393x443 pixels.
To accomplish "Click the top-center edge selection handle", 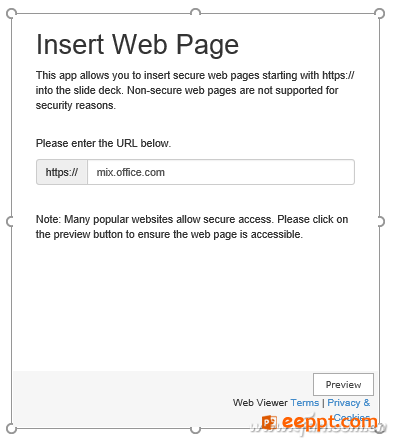I will pyautogui.click(x=195, y=13).
